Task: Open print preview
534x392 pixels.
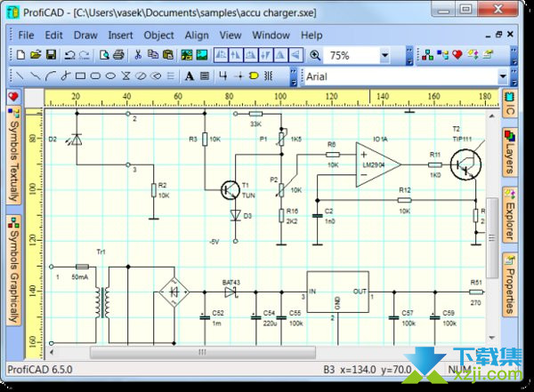Action: pyautogui.click(x=104, y=55)
